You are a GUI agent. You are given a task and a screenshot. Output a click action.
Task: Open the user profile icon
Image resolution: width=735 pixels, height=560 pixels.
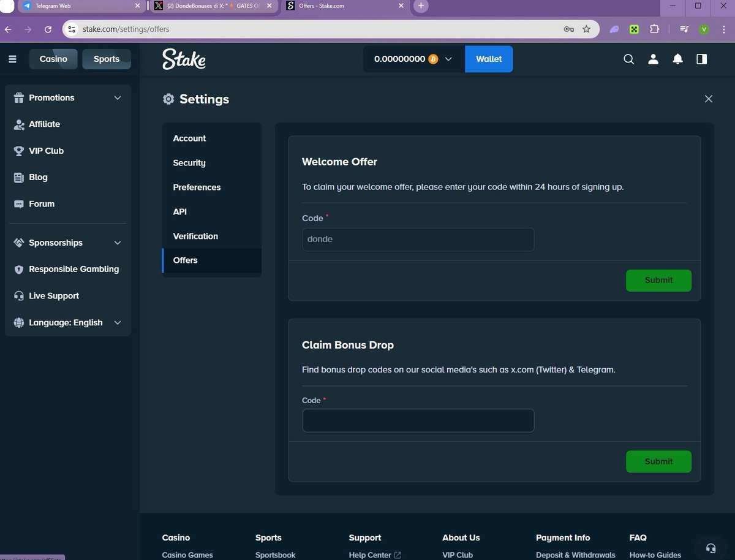point(653,59)
